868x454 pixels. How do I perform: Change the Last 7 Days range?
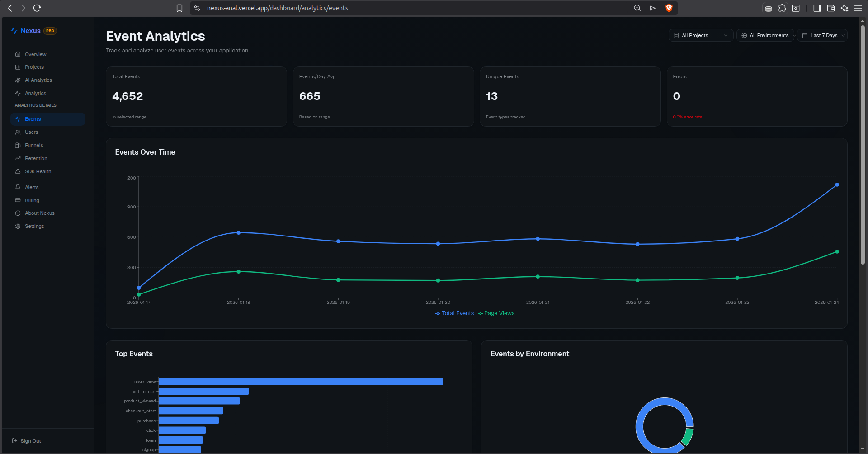click(x=822, y=35)
